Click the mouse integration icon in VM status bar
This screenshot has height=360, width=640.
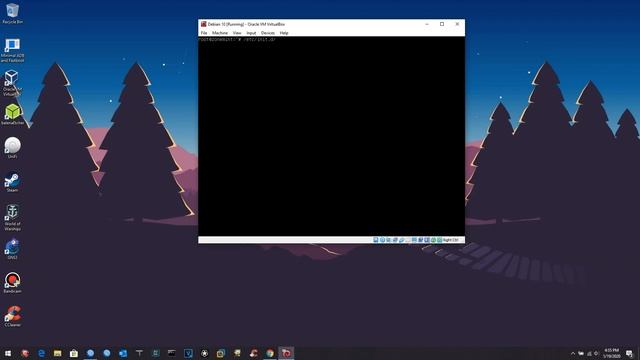(433, 240)
